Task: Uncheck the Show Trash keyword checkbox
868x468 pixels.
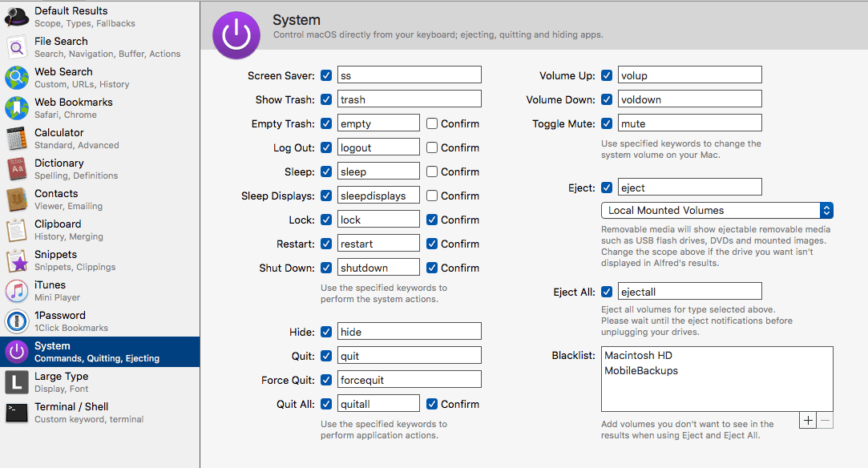Action: point(326,99)
